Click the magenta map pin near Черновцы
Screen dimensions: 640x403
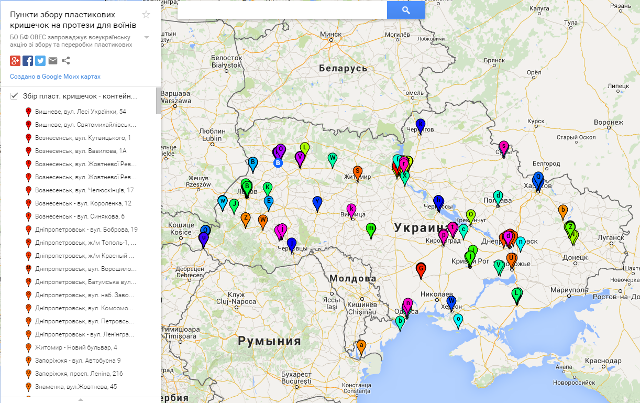pos(281,229)
